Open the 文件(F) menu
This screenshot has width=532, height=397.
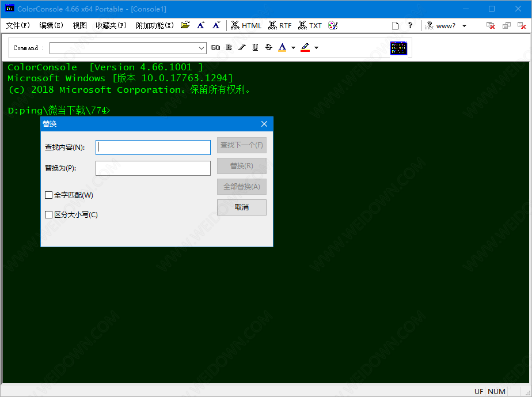[x=18, y=25]
